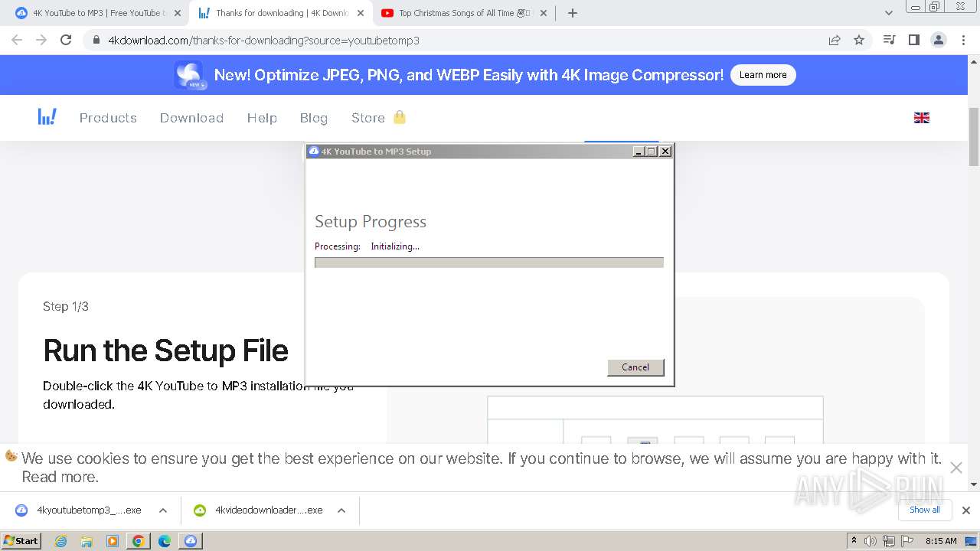Click the Share page icon in address bar
The width and height of the screenshot is (980, 551).
pyautogui.click(x=835, y=41)
